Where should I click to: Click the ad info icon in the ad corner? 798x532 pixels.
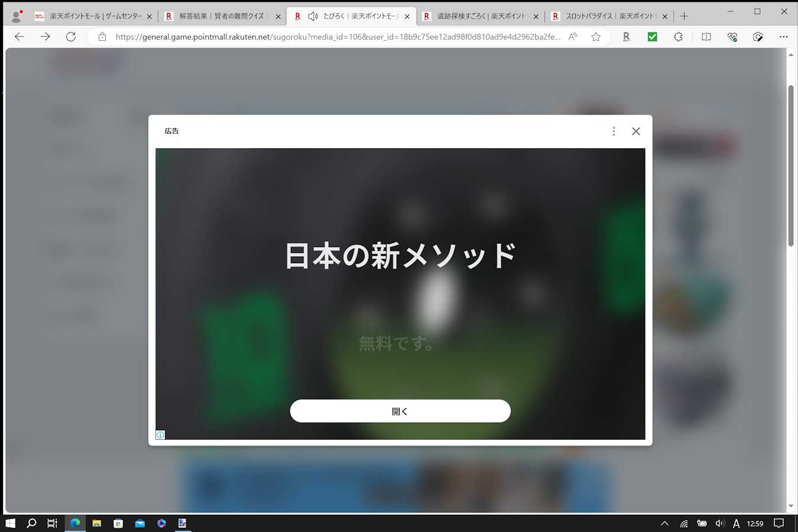click(160, 435)
